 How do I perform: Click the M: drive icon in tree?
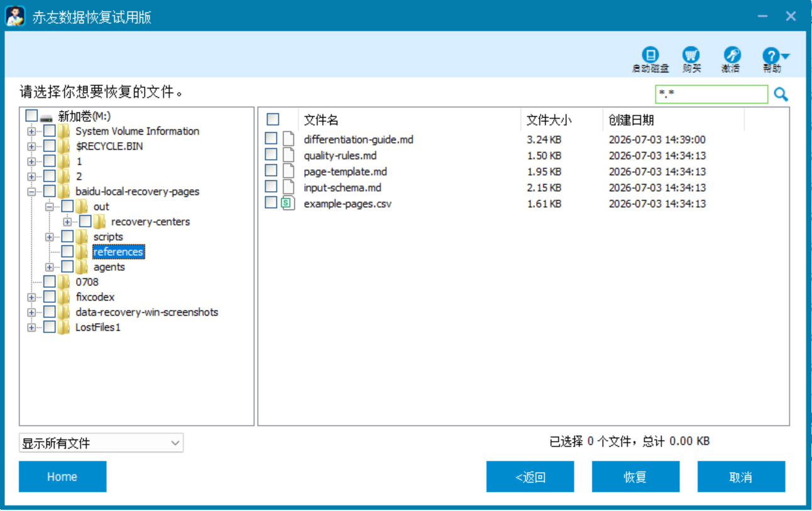tap(47, 117)
